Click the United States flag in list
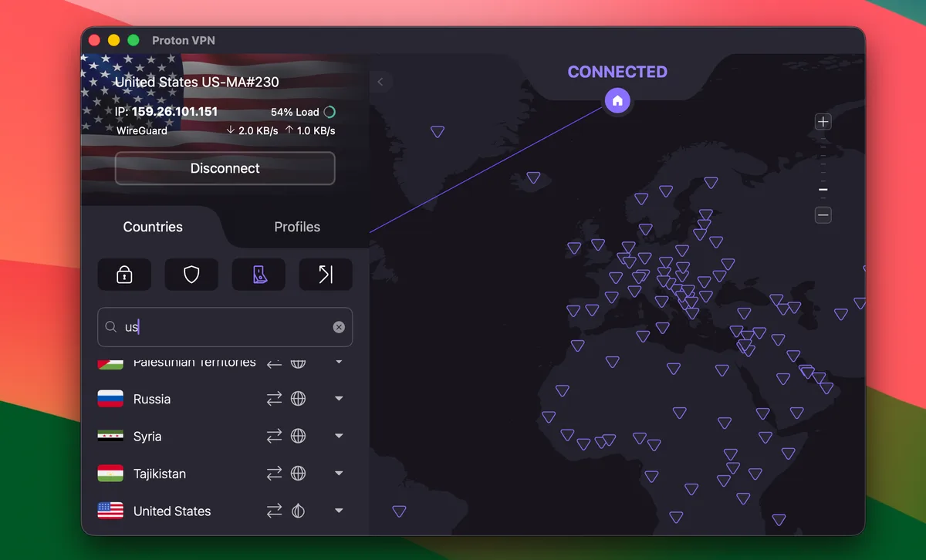This screenshot has width=926, height=560. tap(110, 511)
